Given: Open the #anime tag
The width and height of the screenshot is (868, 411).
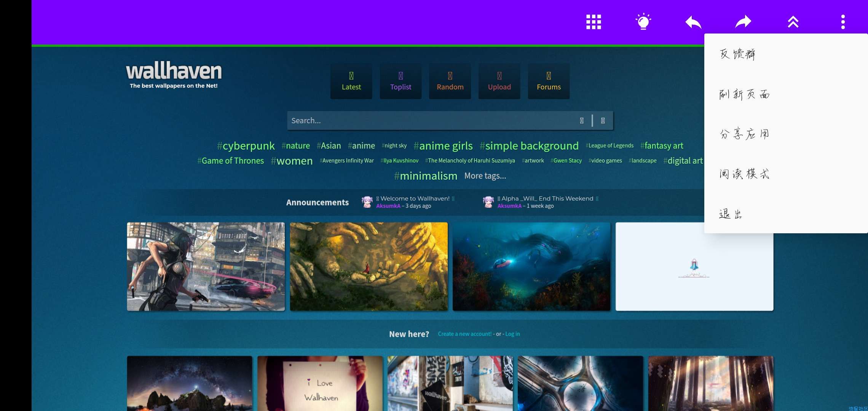Looking at the screenshot, I should tap(361, 146).
